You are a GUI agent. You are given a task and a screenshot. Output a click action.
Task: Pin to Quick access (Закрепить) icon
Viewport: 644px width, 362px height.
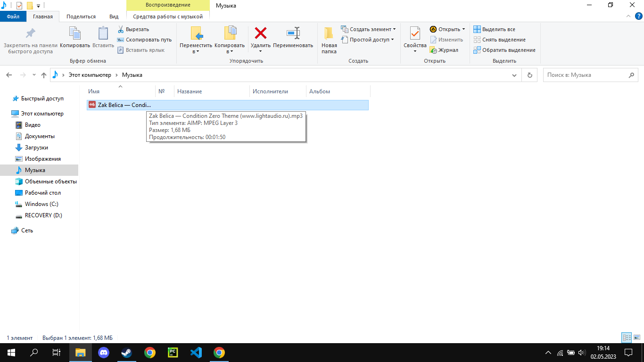(31, 33)
